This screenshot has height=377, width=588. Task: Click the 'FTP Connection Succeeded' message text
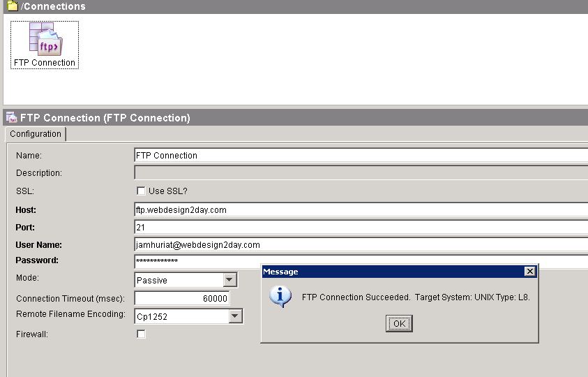pos(416,297)
